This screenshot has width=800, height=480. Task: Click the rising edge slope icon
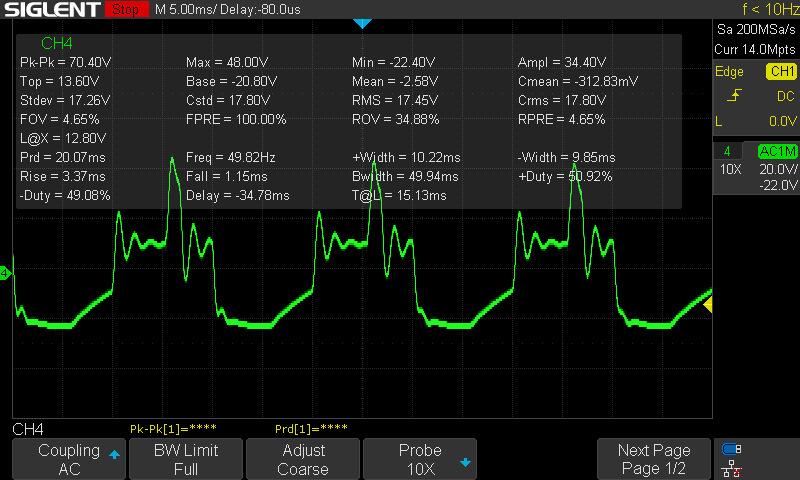(735, 95)
